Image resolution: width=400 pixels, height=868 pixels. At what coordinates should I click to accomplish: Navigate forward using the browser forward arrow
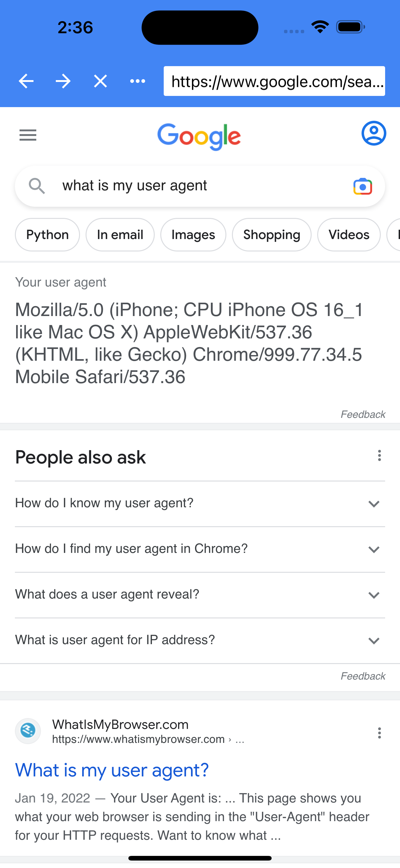click(x=63, y=81)
